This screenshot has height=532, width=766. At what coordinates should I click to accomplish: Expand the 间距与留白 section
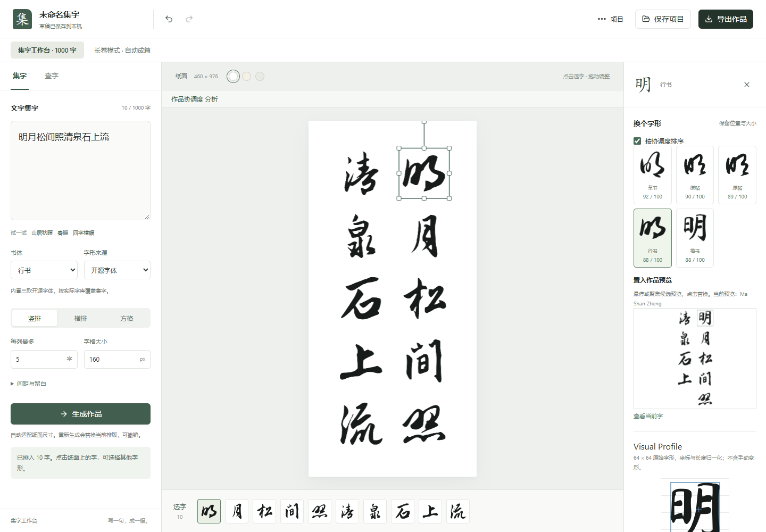click(29, 384)
